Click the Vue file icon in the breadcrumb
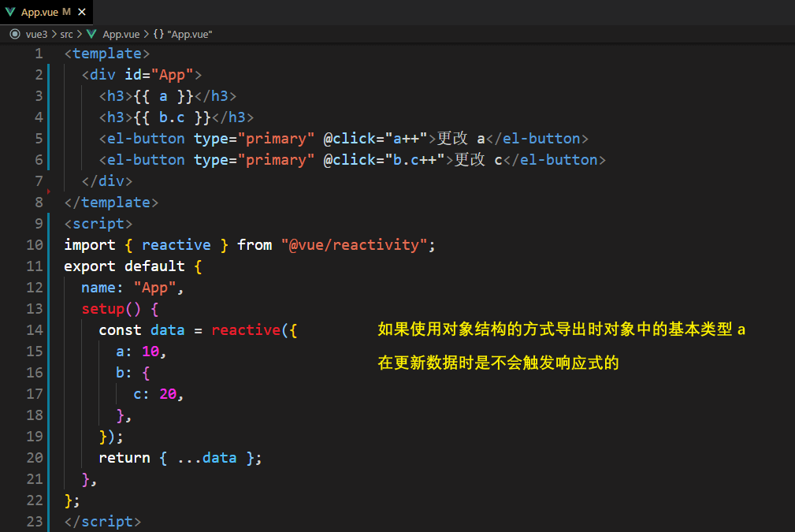 pyautogui.click(x=92, y=34)
